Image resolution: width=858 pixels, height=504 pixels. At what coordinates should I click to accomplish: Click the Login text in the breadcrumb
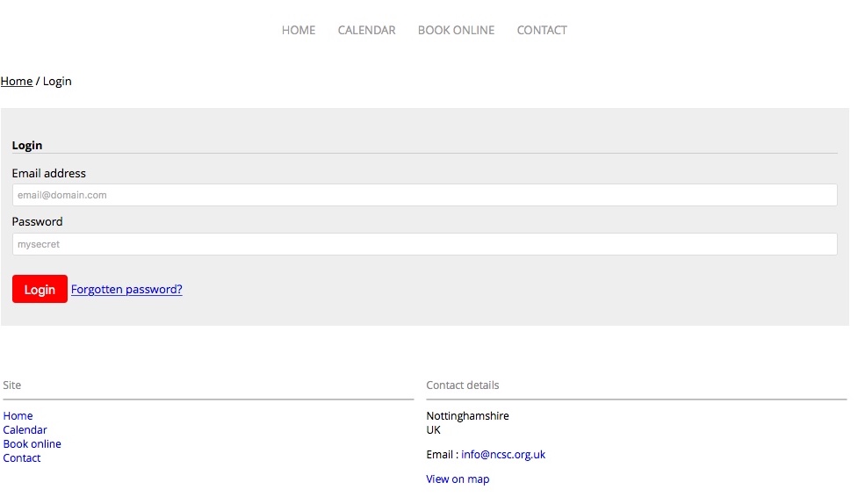tap(57, 81)
